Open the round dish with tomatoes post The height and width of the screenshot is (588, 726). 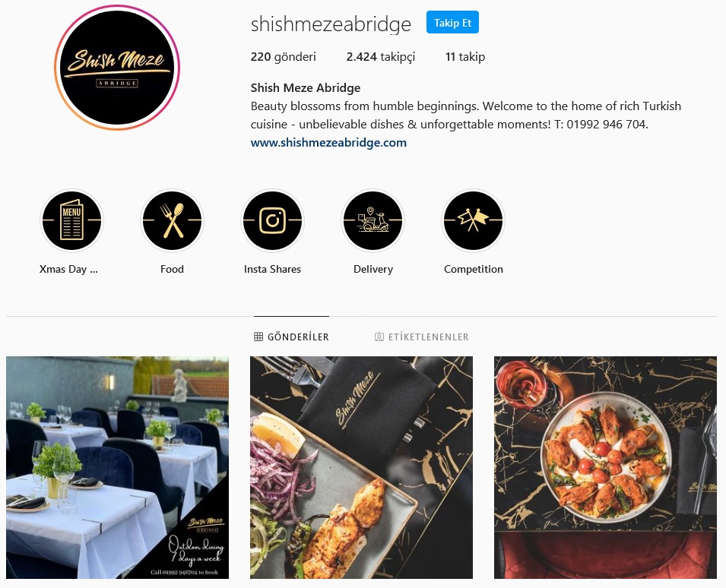[605, 467]
